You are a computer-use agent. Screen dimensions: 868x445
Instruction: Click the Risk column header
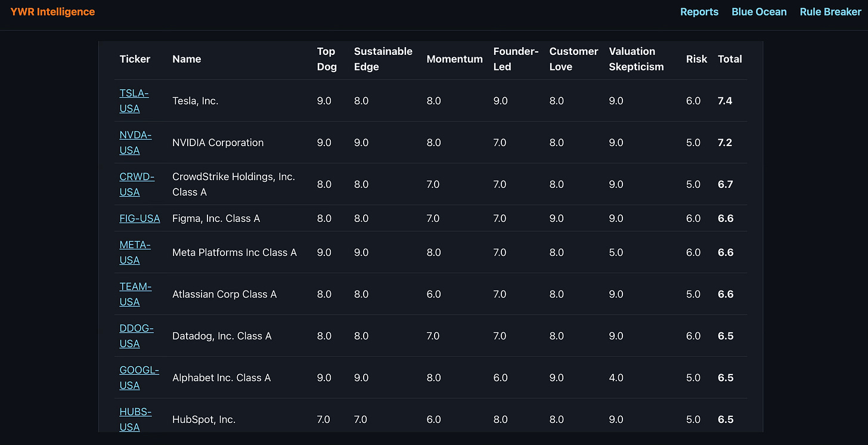coord(696,59)
